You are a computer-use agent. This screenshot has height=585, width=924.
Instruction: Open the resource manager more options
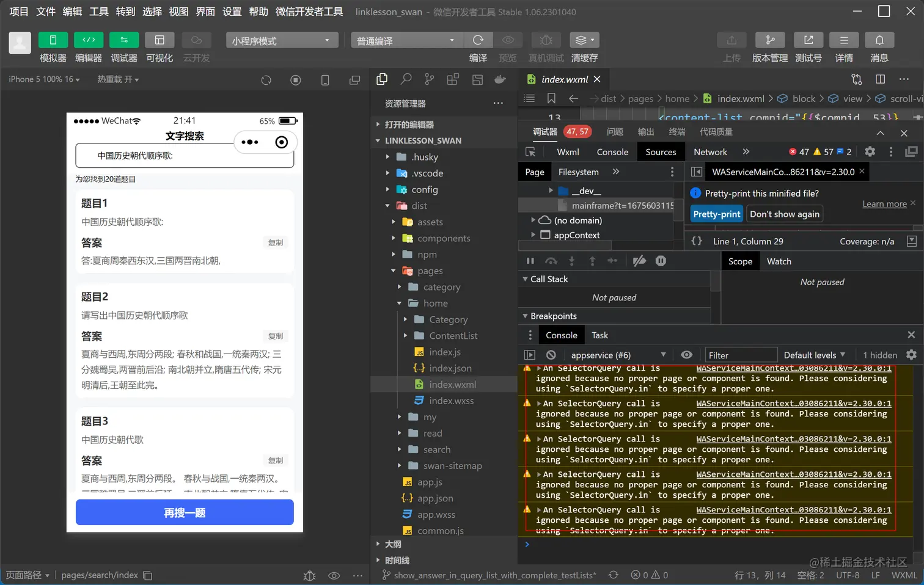coord(498,103)
